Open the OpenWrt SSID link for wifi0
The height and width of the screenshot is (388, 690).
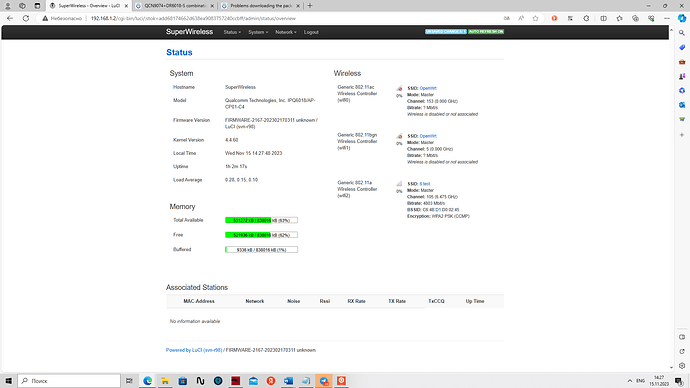point(428,88)
